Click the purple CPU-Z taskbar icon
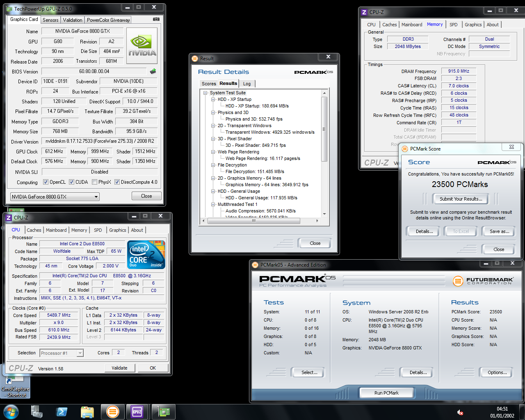 tap(137, 411)
